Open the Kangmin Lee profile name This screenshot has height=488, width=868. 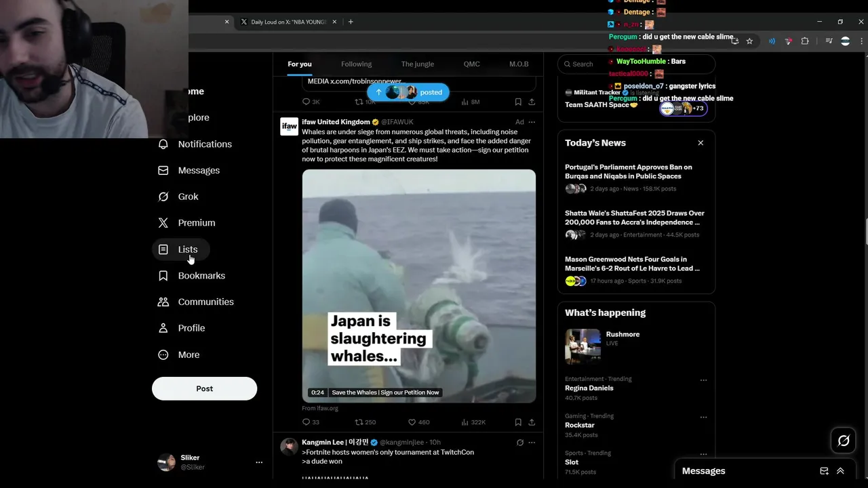pyautogui.click(x=335, y=443)
